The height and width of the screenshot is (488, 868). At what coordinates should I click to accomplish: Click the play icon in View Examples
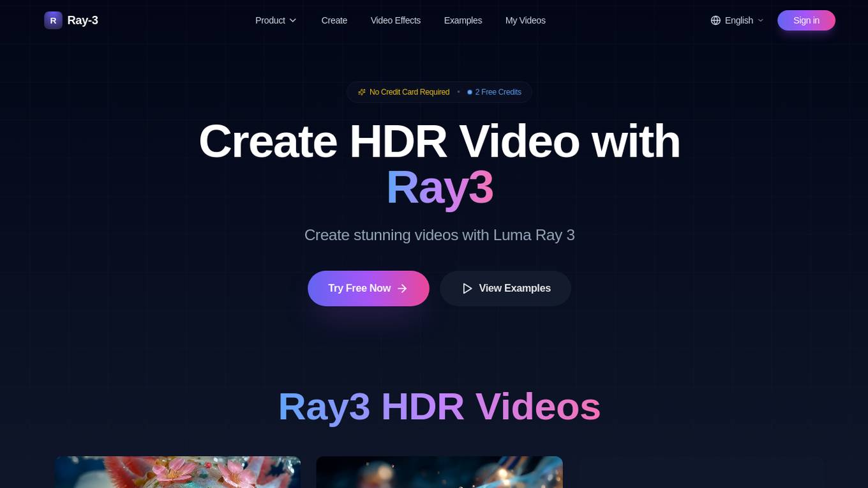click(x=467, y=288)
